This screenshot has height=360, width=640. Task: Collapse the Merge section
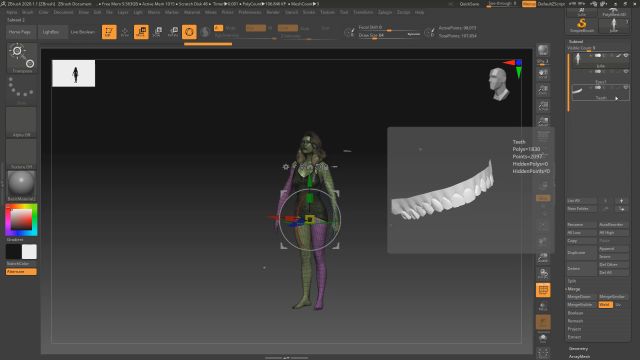coord(573,289)
